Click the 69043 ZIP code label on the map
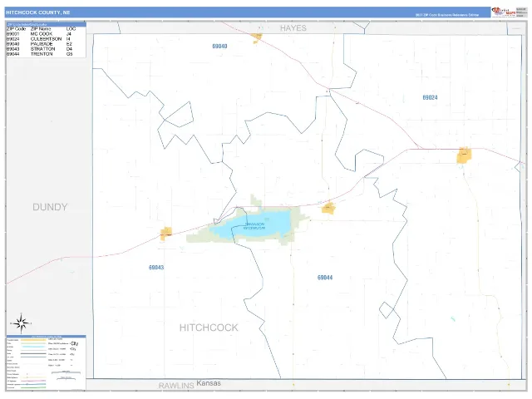The height and width of the screenshot is (399, 532). (x=156, y=268)
